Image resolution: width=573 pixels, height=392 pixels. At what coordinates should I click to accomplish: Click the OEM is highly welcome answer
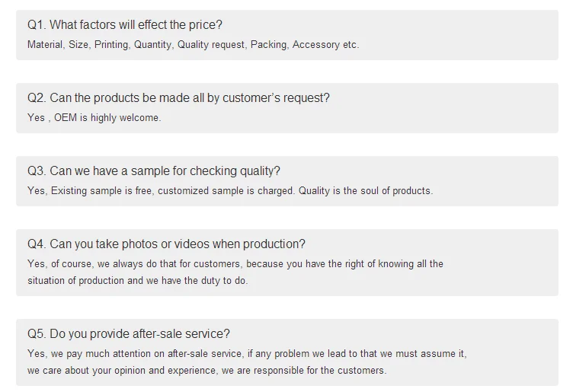(107, 118)
